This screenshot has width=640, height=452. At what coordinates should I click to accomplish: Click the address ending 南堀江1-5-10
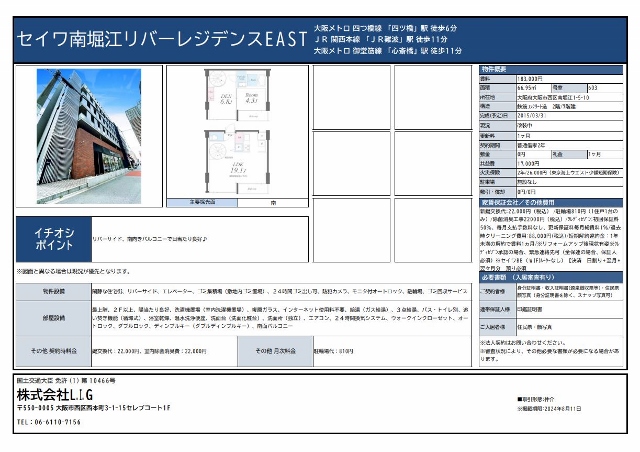click(553, 98)
